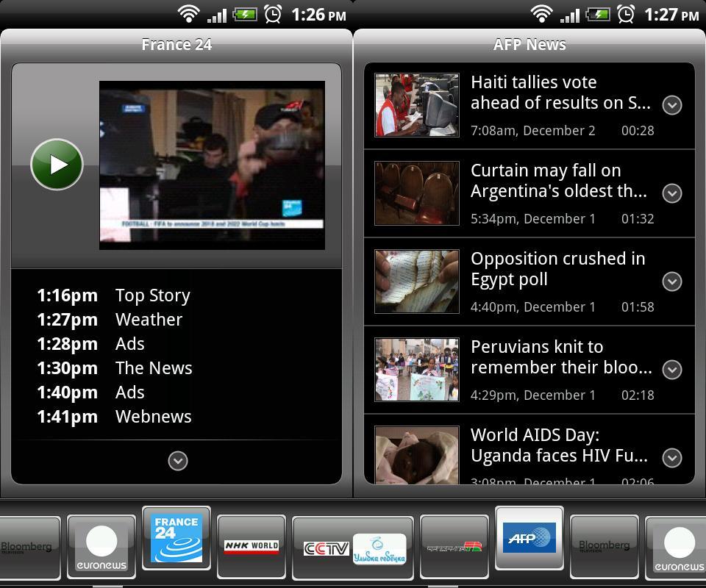Expand the Haiti tallies vote story
Image resolution: width=706 pixels, height=588 pixels.
(671, 105)
